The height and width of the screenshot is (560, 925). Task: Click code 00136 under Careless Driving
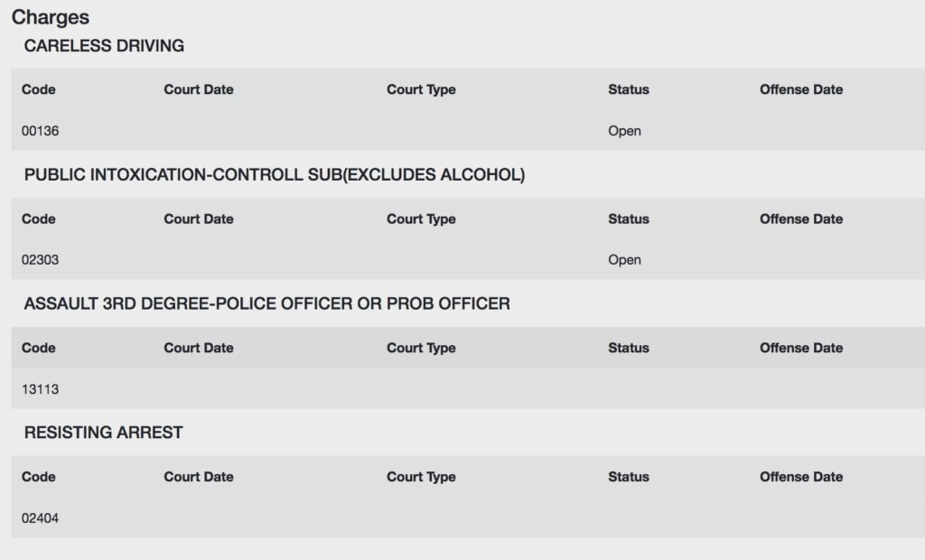pos(40,131)
